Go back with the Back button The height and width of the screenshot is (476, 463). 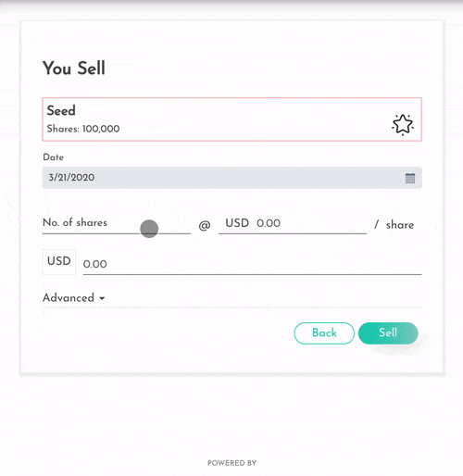click(324, 333)
